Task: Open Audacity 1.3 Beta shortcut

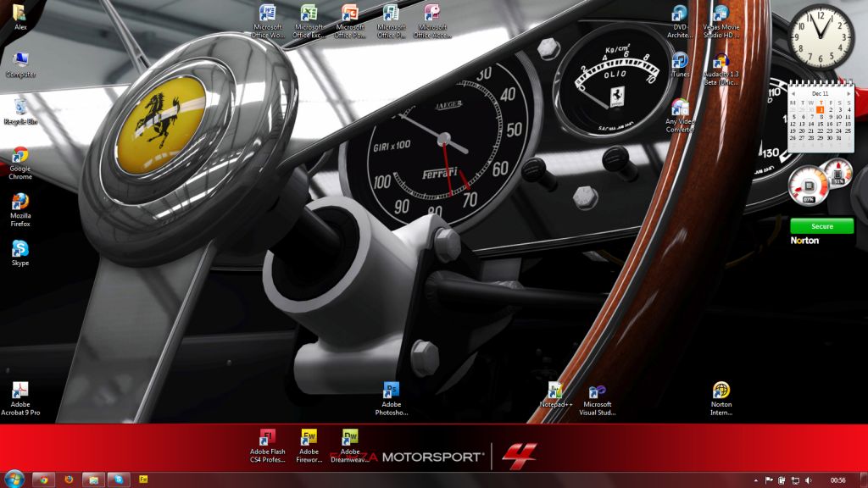Action: click(721, 69)
